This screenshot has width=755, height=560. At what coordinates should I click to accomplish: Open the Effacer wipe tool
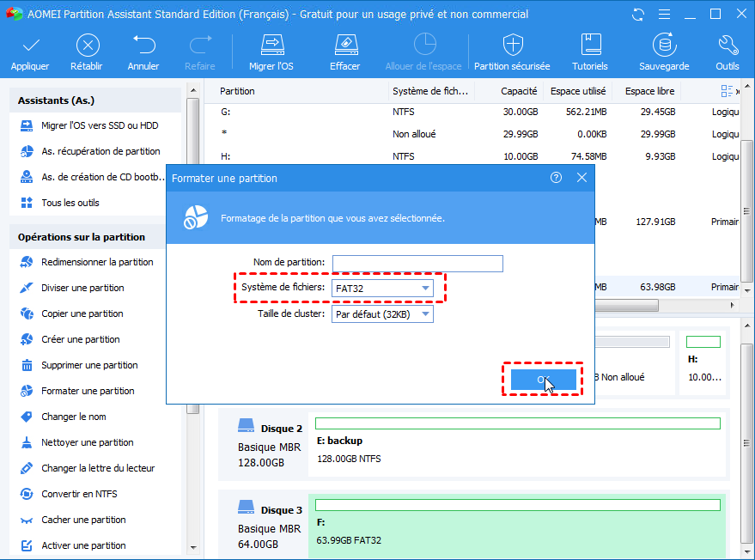[345, 52]
